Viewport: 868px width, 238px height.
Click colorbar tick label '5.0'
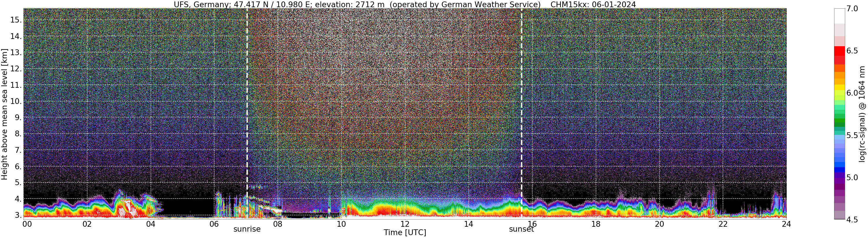point(852,177)
